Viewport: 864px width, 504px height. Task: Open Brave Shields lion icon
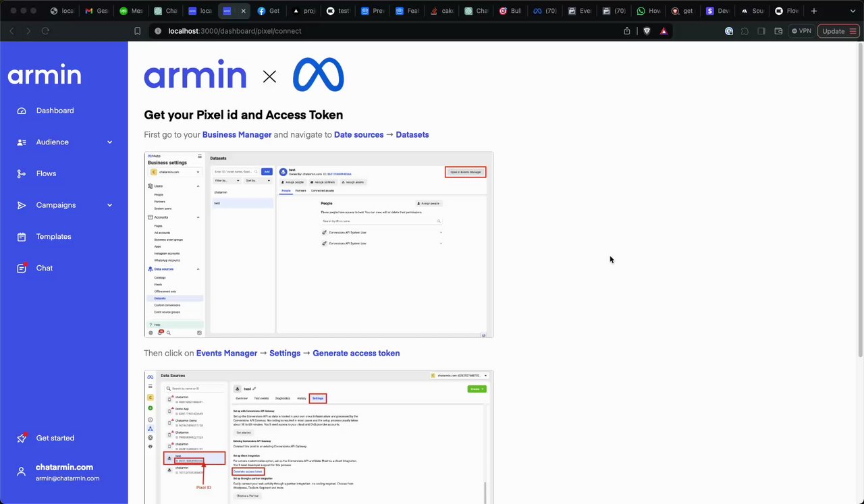[647, 31]
